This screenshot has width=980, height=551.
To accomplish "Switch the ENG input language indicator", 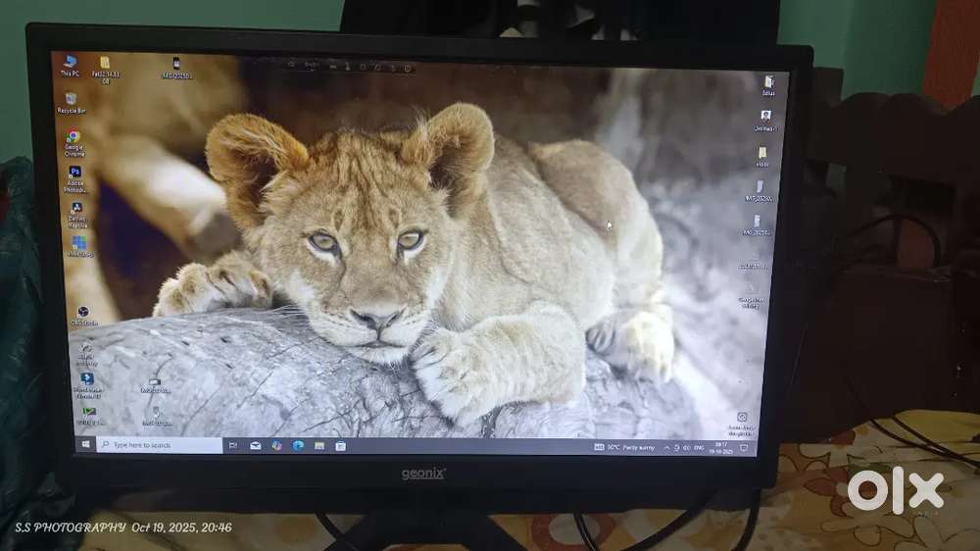I will pos(700,447).
